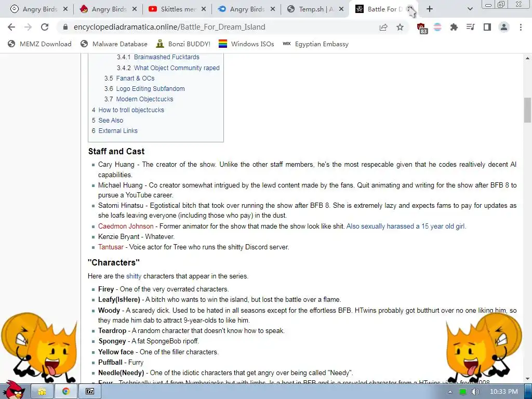The width and height of the screenshot is (532, 399).
Task: Close the Temp.sh tab
Action: [342, 9]
